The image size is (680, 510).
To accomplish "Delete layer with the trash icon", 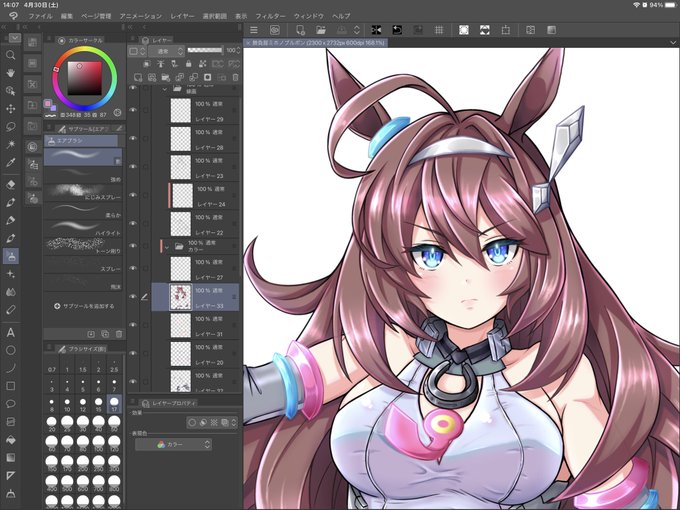I will (235, 78).
